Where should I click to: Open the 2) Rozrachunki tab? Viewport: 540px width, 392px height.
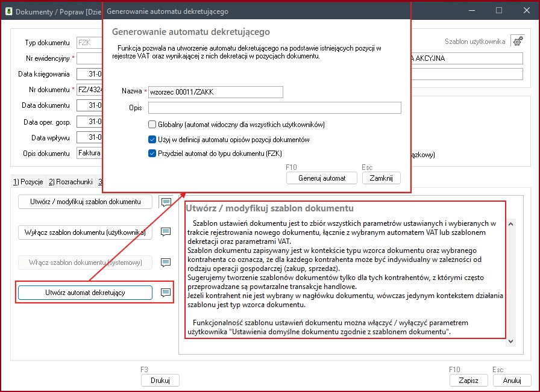tap(71, 181)
